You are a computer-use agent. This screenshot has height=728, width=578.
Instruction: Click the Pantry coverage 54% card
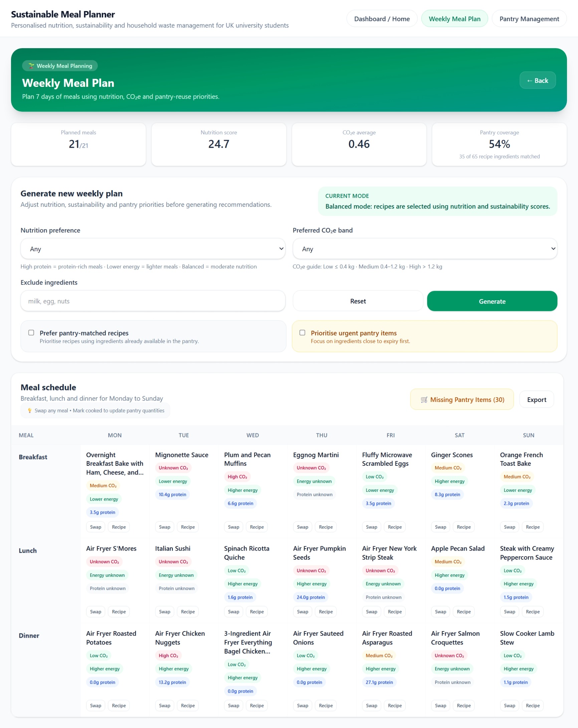(499, 144)
